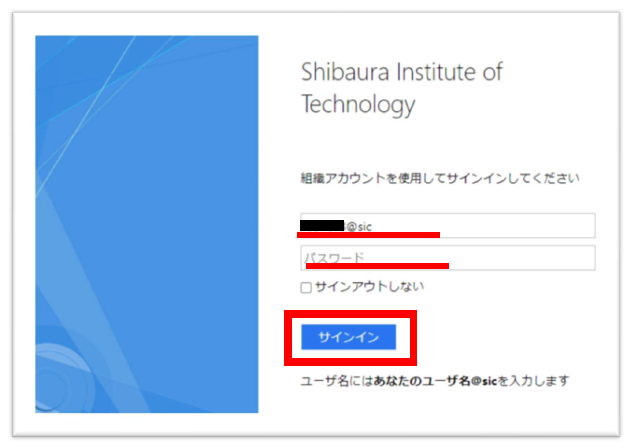This screenshot has height=448, width=627.
Task: Click the red underline beneath the username
Action: click(368, 235)
